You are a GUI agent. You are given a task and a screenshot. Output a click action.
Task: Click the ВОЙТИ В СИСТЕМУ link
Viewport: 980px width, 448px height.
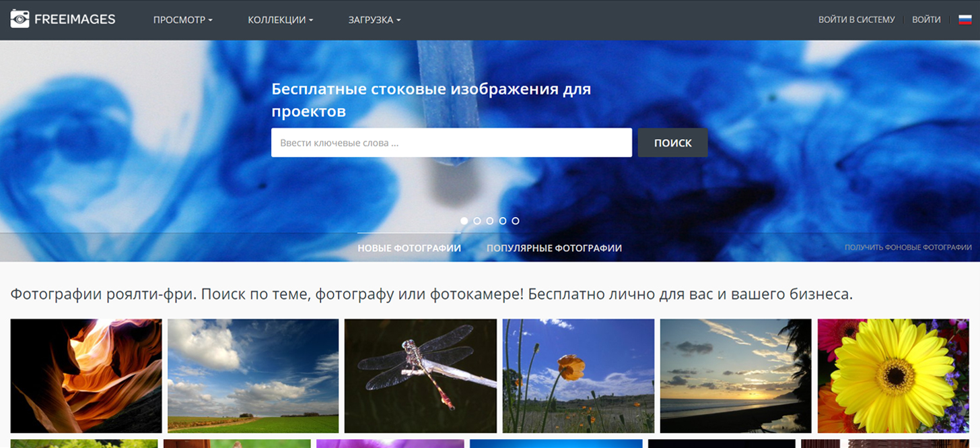[856, 20]
